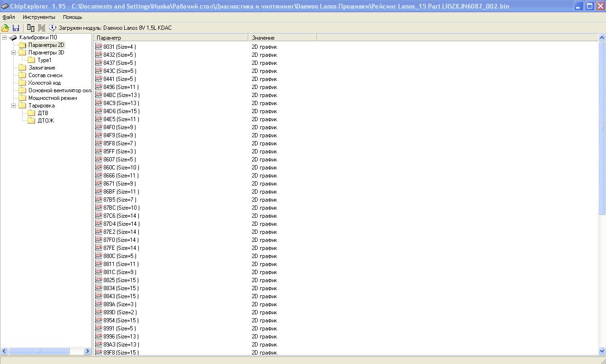
Task: Click the open file toolbar icon
Action: (x=5, y=28)
